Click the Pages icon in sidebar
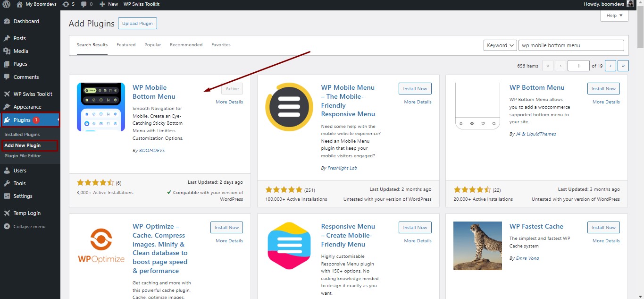Image resolution: width=644 pixels, height=299 pixels. coord(7,64)
